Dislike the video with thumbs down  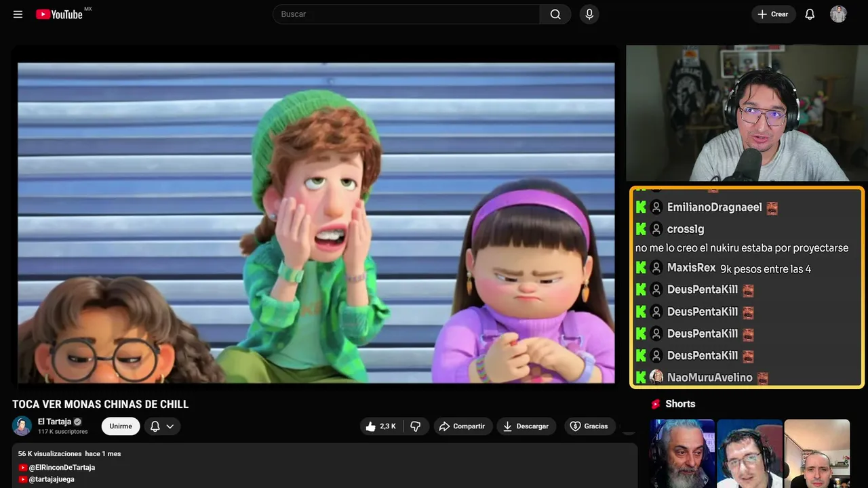(x=415, y=426)
